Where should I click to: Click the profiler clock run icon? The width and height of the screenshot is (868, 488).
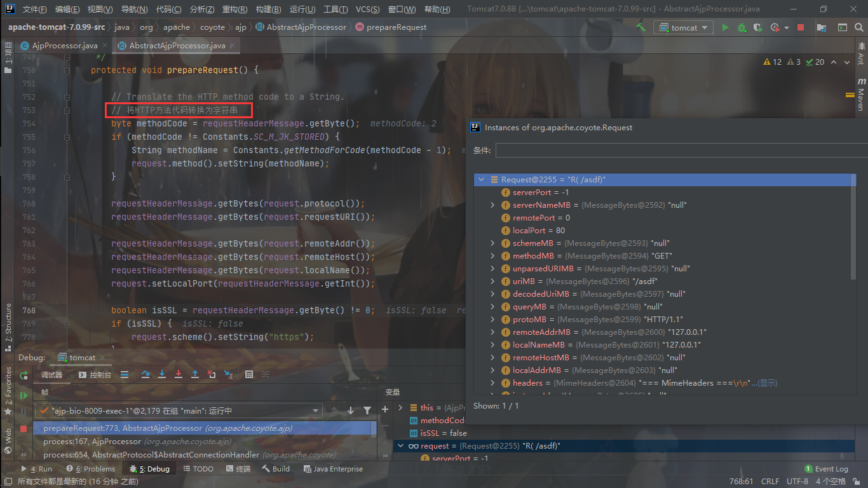(x=775, y=27)
